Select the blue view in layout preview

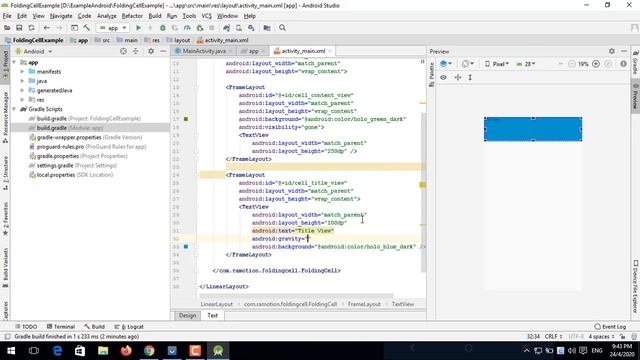click(x=533, y=129)
